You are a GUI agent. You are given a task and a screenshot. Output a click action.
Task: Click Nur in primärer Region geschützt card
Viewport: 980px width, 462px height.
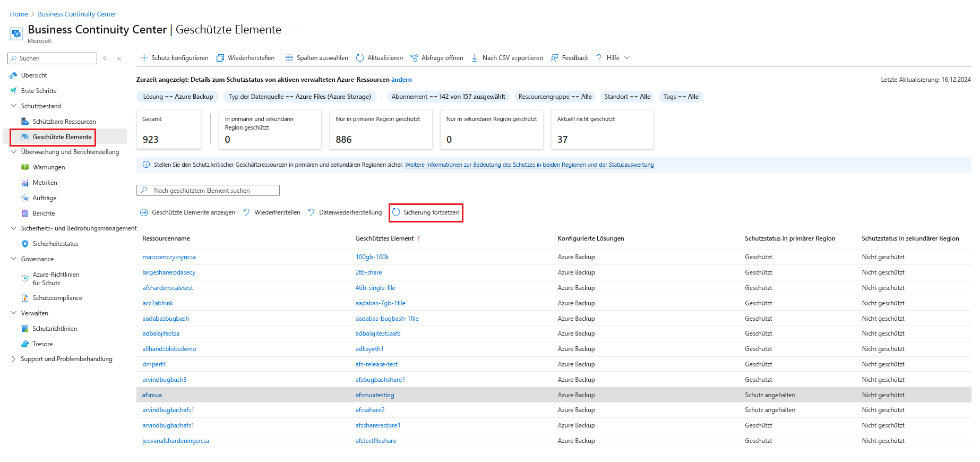coord(381,130)
